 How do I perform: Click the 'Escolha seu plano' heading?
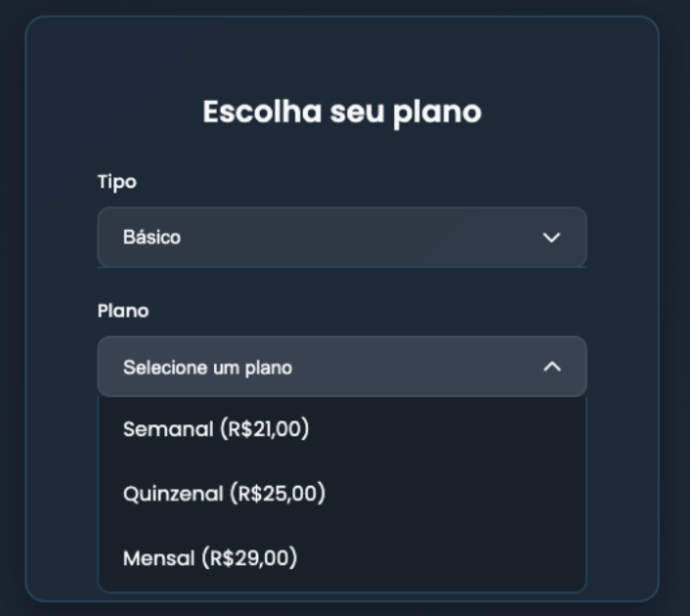point(341,111)
